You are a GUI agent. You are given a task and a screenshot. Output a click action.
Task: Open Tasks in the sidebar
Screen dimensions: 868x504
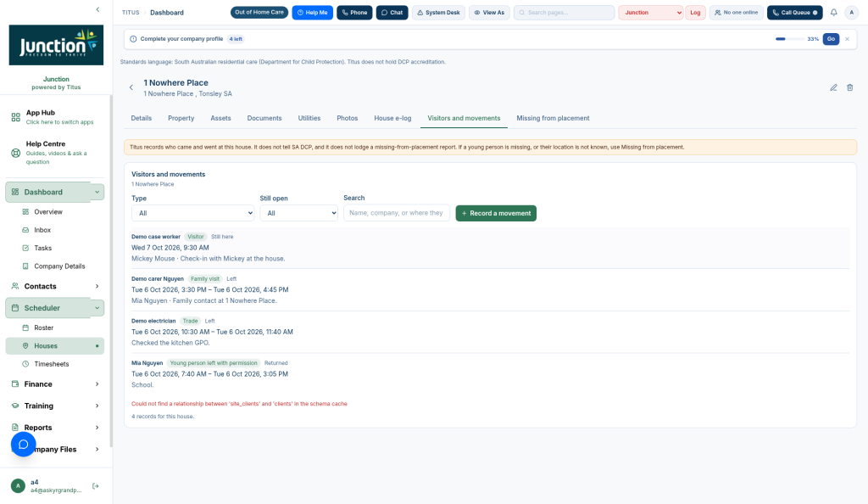click(x=42, y=248)
